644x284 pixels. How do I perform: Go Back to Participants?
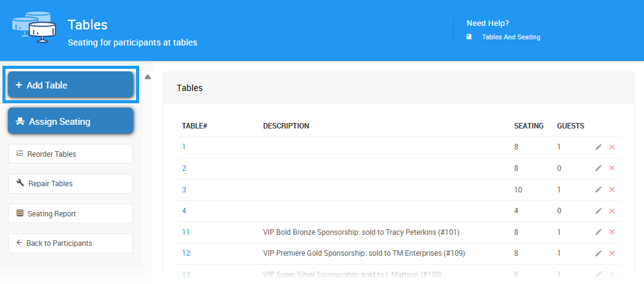point(70,243)
